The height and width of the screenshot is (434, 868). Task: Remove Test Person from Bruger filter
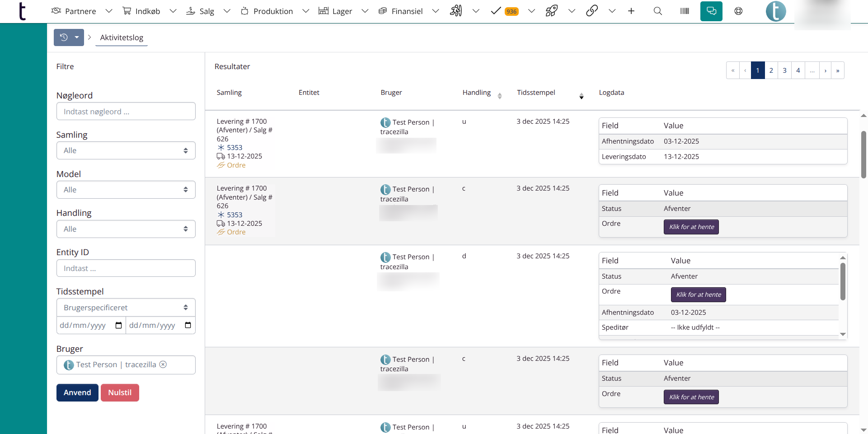coord(163,364)
